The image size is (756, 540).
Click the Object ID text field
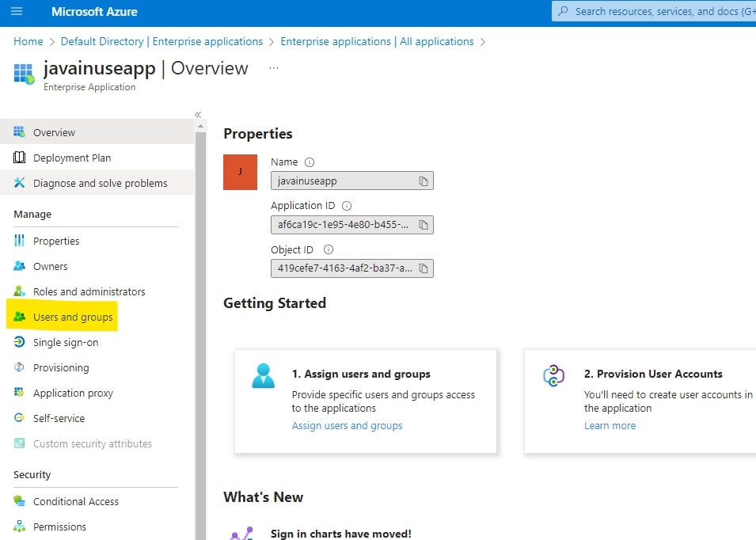click(x=352, y=268)
